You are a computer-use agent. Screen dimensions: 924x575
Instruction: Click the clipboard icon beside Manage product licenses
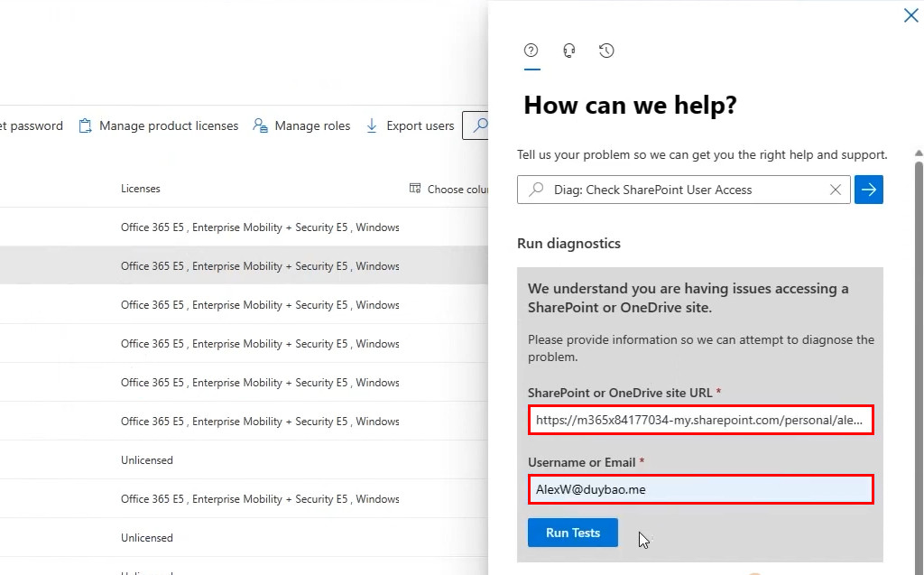(x=86, y=125)
